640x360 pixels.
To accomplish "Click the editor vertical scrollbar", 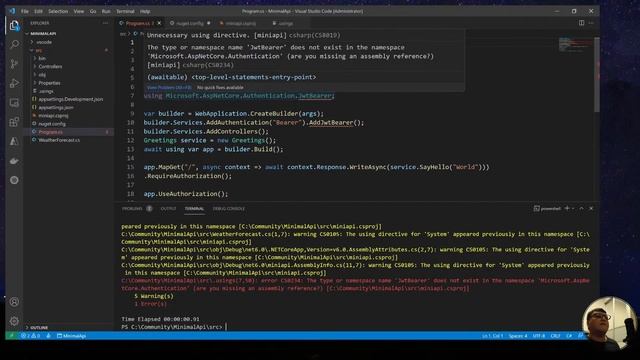I will pos(597,74).
